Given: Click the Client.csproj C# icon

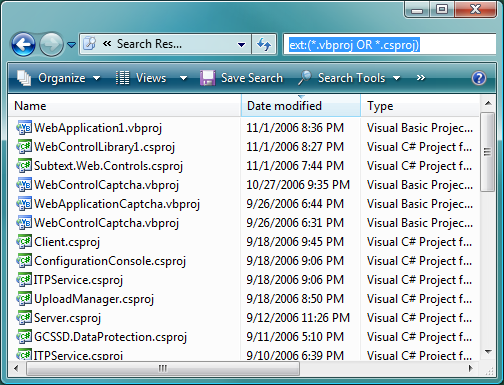Looking at the screenshot, I should point(24,242).
